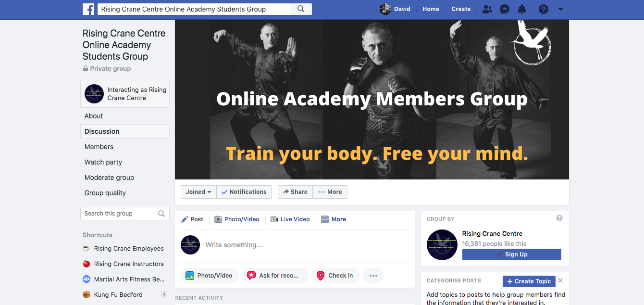Click the search magnifier button in top bar
Viewport: 644px width, 305px height.
pyautogui.click(x=301, y=9)
